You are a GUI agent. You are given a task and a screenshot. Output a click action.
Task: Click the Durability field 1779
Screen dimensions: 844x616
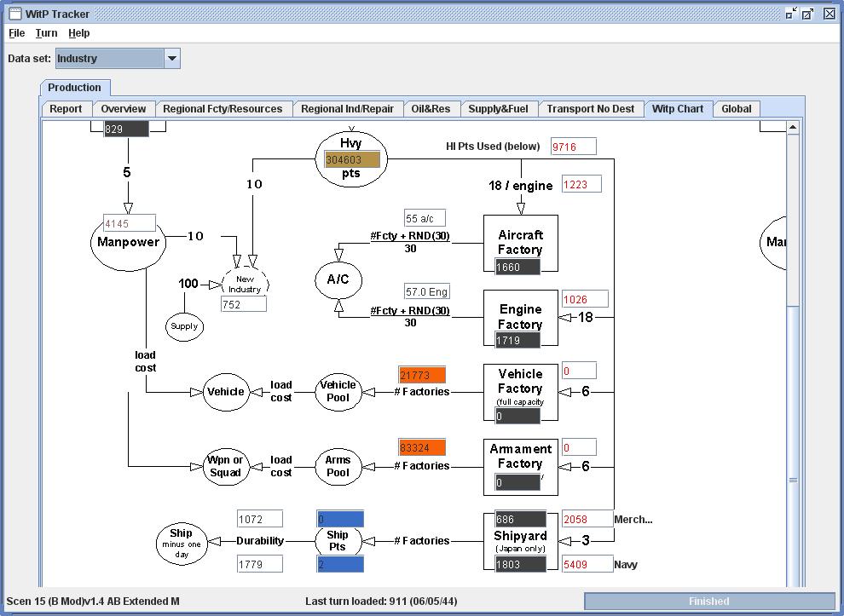[260, 564]
